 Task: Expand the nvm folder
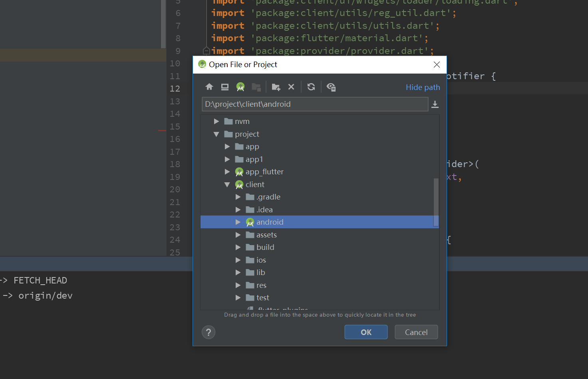[216, 121]
